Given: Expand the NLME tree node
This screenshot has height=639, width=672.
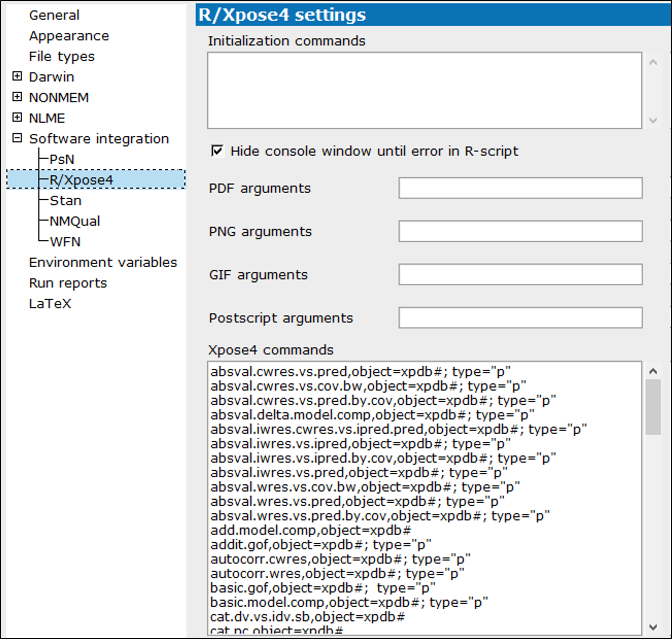Looking at the screenshot, I should [x=17, y=117].
